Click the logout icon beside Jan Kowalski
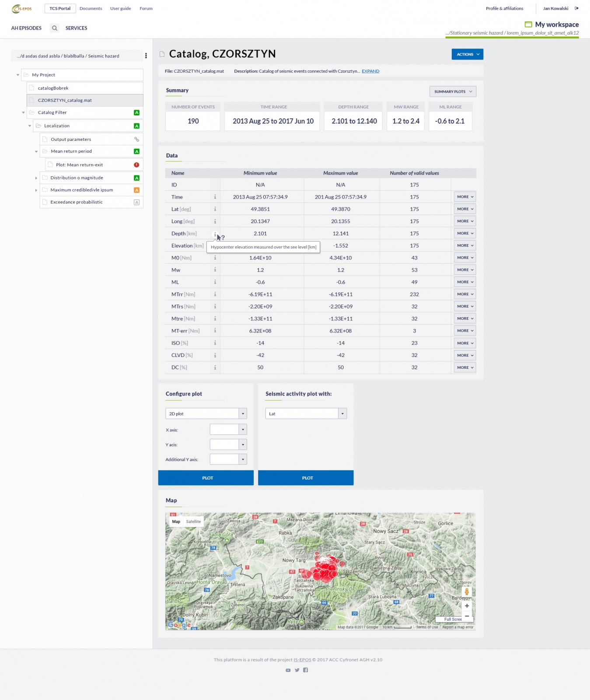The width and height of the screenshot is (590, 700). (x=576, y=8)
